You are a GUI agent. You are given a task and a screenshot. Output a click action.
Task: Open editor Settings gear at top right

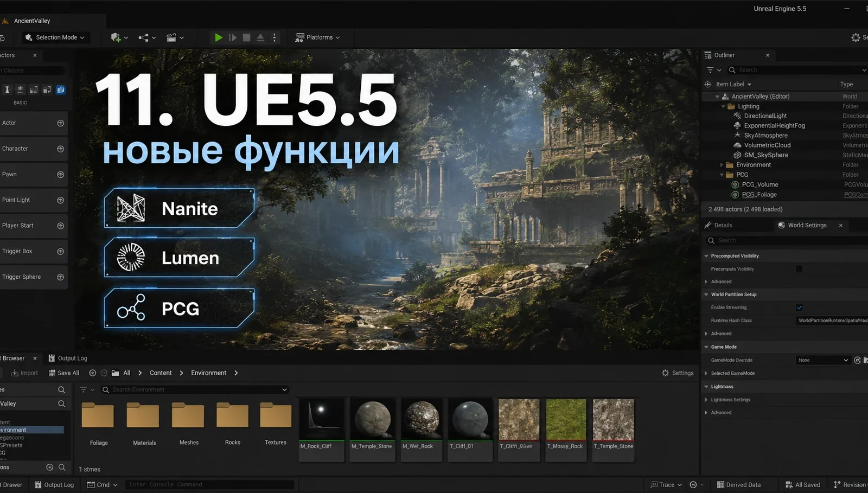pyautogui.click(x=856, y=37)
